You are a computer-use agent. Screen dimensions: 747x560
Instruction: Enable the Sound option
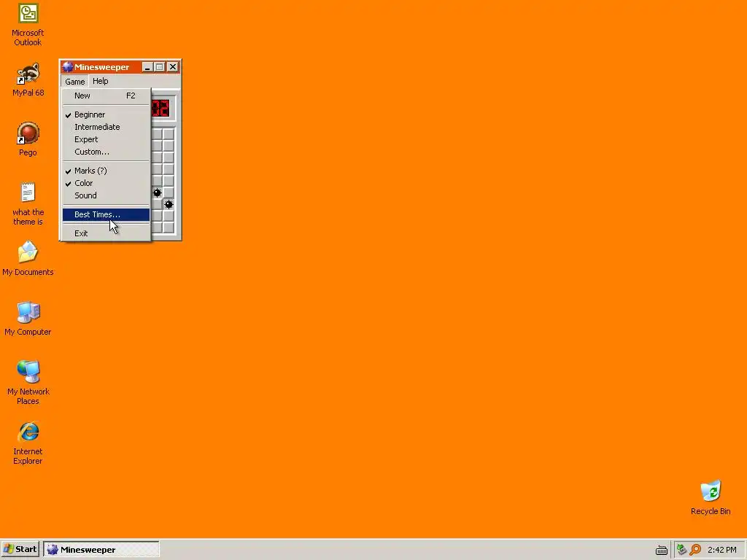click(x=106, y=195)
